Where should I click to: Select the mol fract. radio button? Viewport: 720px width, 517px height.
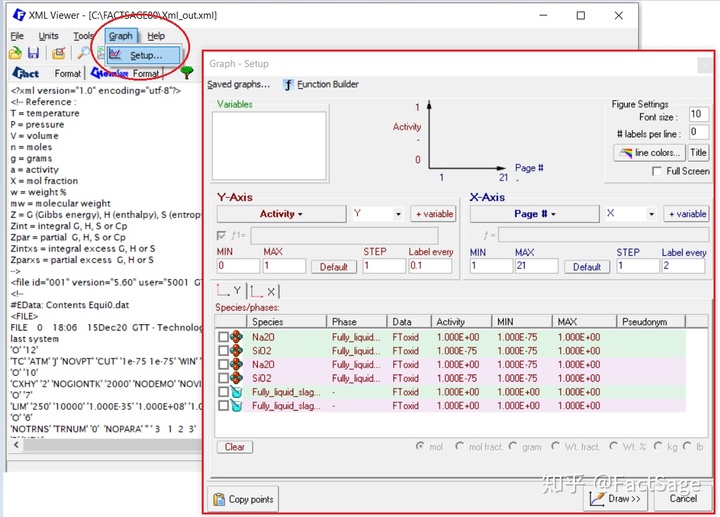coord(460,446)
